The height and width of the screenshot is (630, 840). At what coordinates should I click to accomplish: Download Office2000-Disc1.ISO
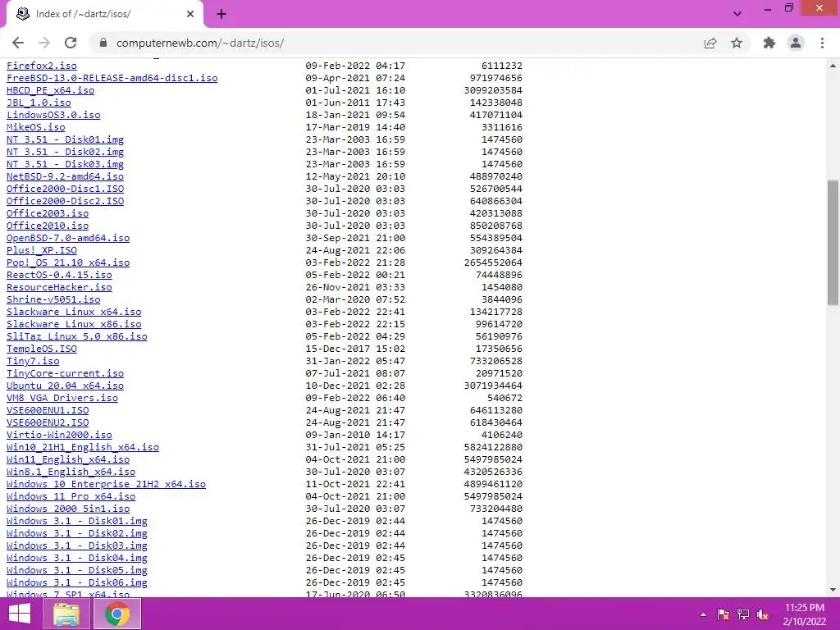[66, 189]
